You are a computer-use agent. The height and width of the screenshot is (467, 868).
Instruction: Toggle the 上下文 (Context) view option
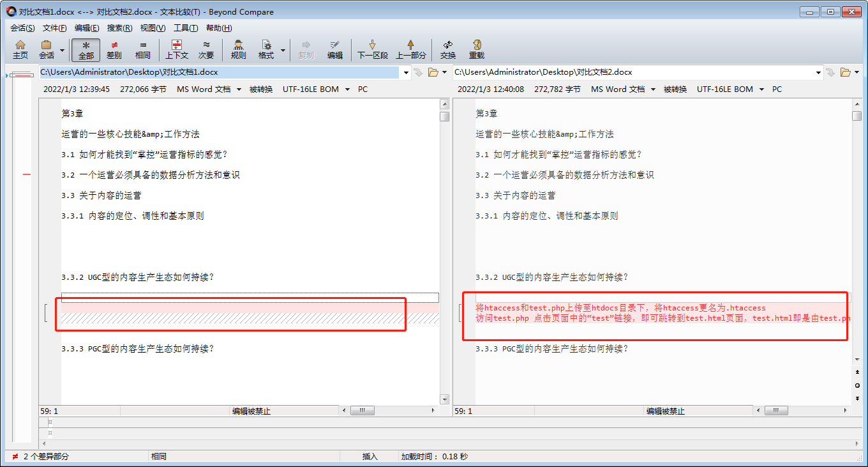point(177,50)
